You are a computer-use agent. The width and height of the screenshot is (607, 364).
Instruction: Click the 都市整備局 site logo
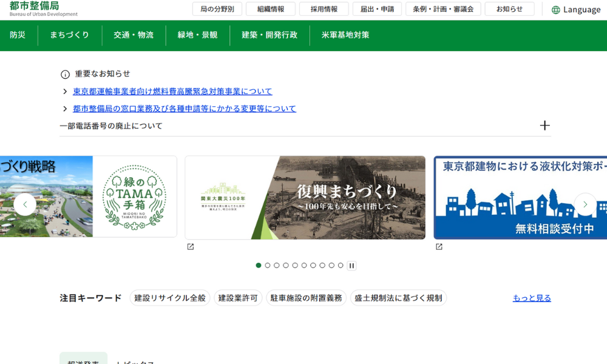click(x=43, y=8)
